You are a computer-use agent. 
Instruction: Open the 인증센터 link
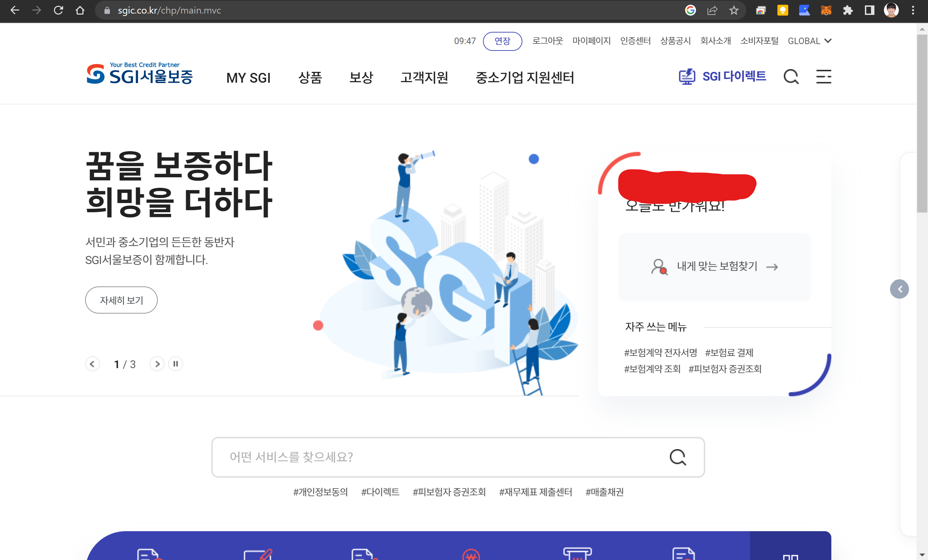pyautogui.click(x=635, y=41)
